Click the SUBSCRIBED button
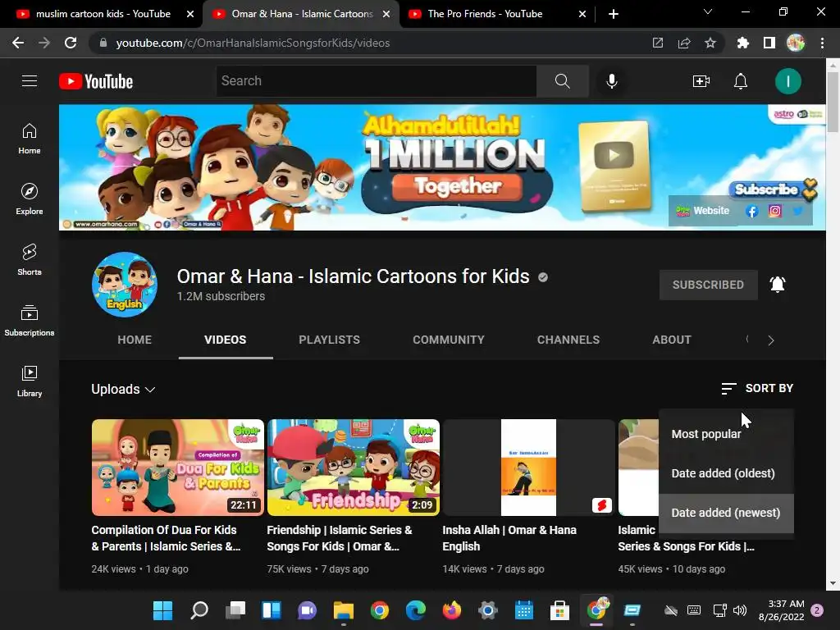Screen dimensions: 840x630 708,285
